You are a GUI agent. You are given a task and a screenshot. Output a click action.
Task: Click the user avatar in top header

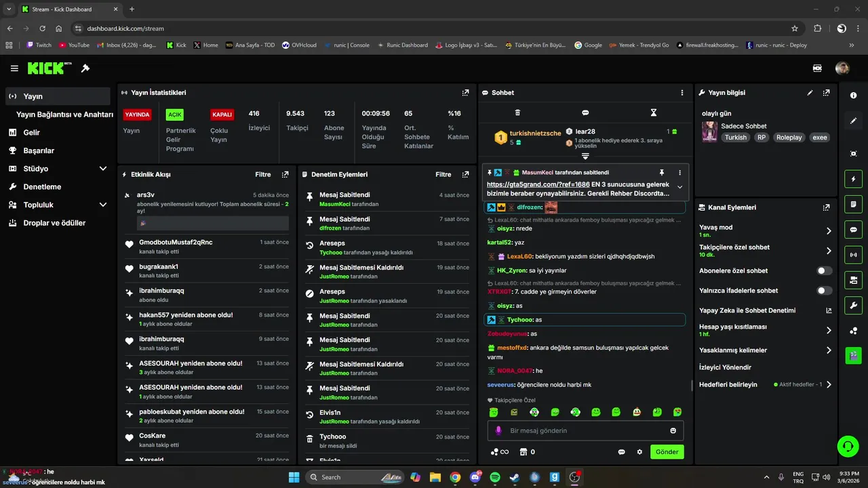pos(842,68)
